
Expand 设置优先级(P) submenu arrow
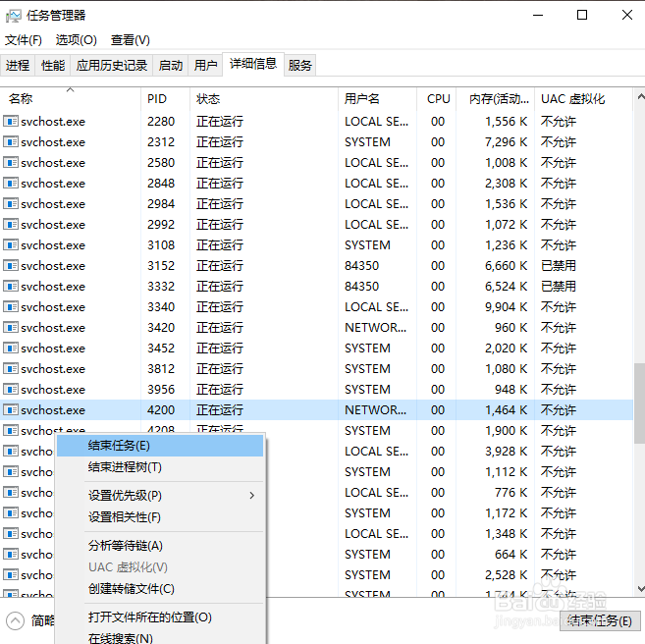251,496
